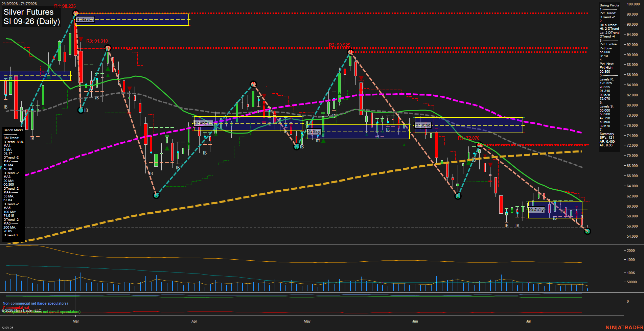The image size is (644, 331).
Task: Click the mid-June swing low pivot near 62
Action: [458, 196]
